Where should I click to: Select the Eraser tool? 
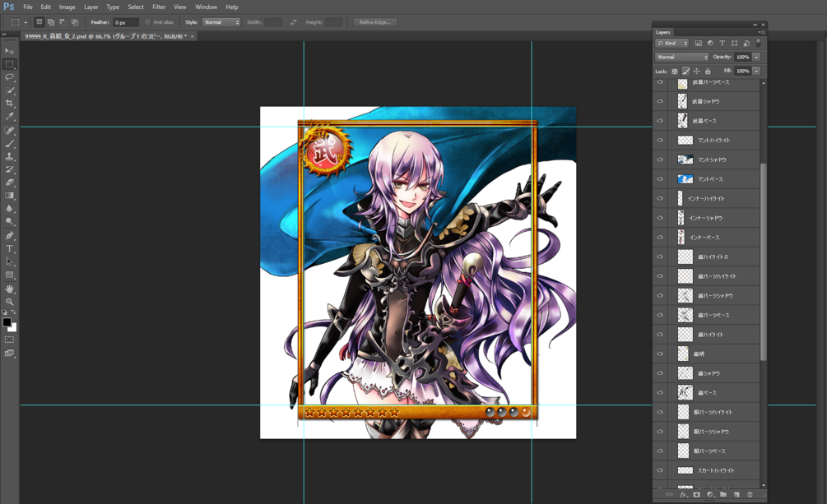tap(10, 183)
